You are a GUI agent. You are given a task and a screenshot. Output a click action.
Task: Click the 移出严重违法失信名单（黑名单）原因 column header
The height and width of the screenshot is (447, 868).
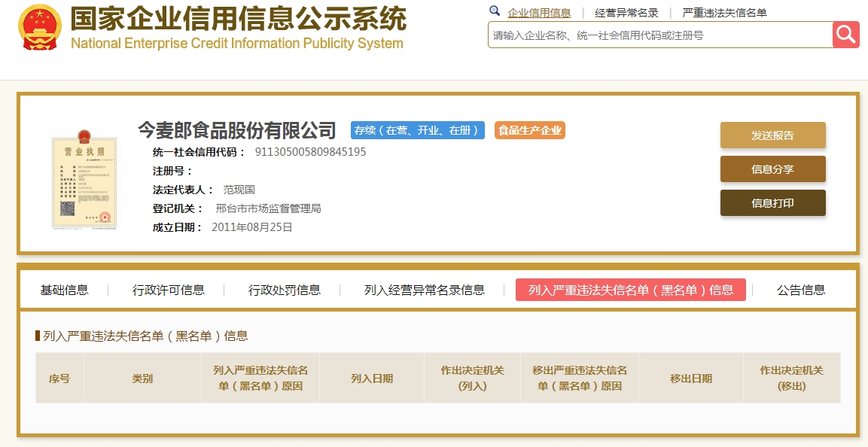pos(580,378)
